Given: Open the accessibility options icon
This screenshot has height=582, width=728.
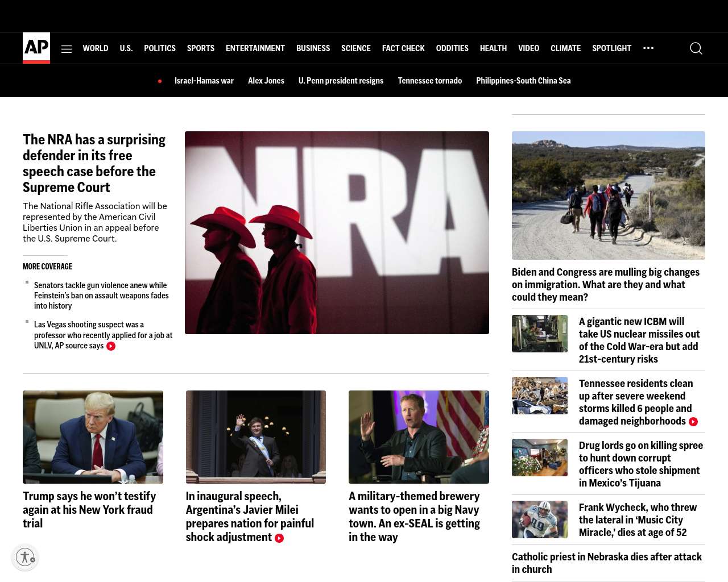Looking at the screenshot, I should (x=25, y=556).
